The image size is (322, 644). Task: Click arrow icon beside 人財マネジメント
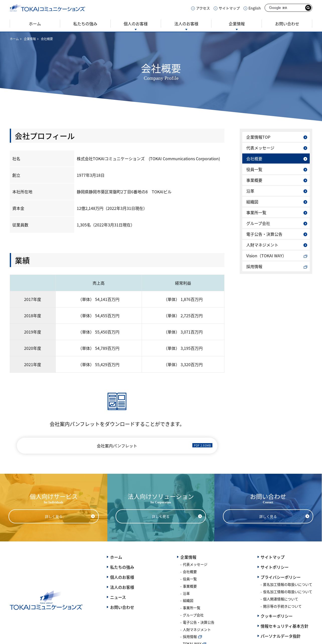[x=305, y=245]
